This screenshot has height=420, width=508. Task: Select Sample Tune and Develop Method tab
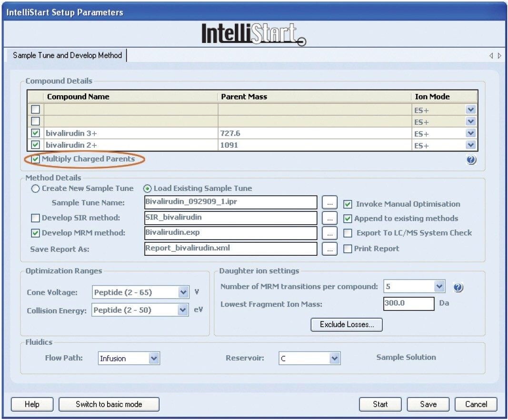point(67,55)
